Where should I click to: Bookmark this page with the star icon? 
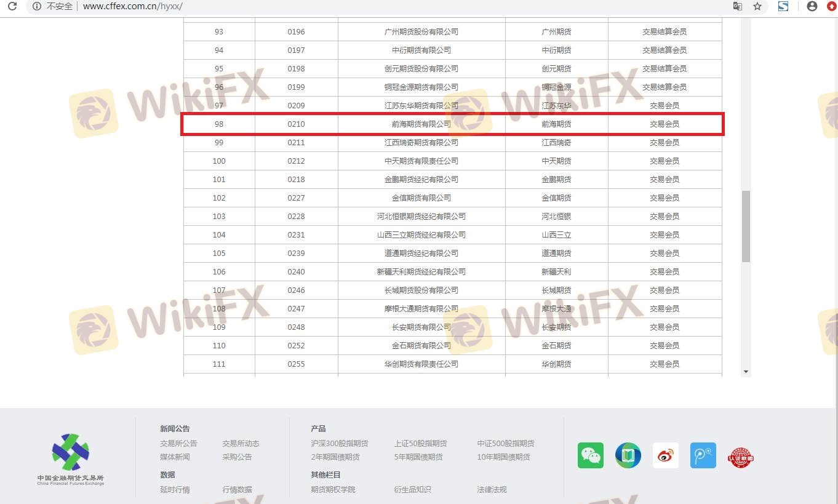tap(757, 6)
